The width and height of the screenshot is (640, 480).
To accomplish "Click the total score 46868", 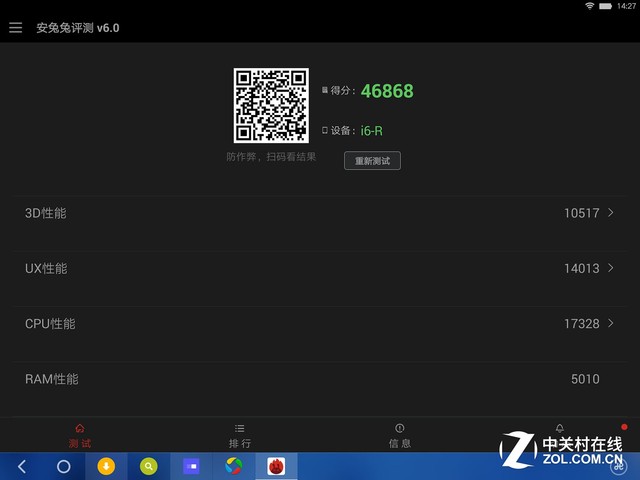I will [x=387, y=91].
